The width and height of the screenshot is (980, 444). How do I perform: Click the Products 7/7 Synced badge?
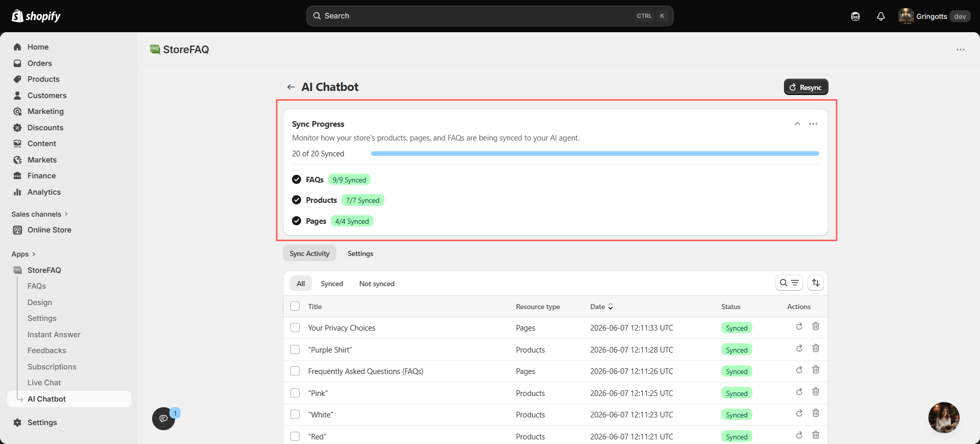click(362, 200)
